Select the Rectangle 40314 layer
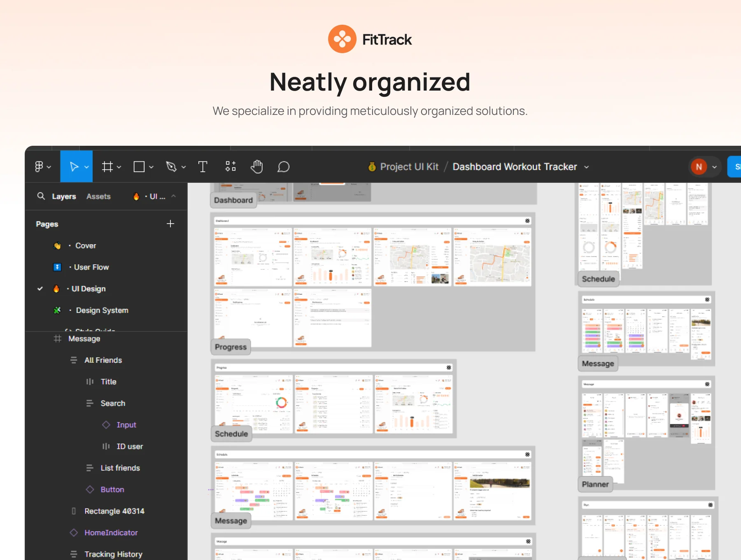Viewport: 741px width, 560px height. pos(114,511)
